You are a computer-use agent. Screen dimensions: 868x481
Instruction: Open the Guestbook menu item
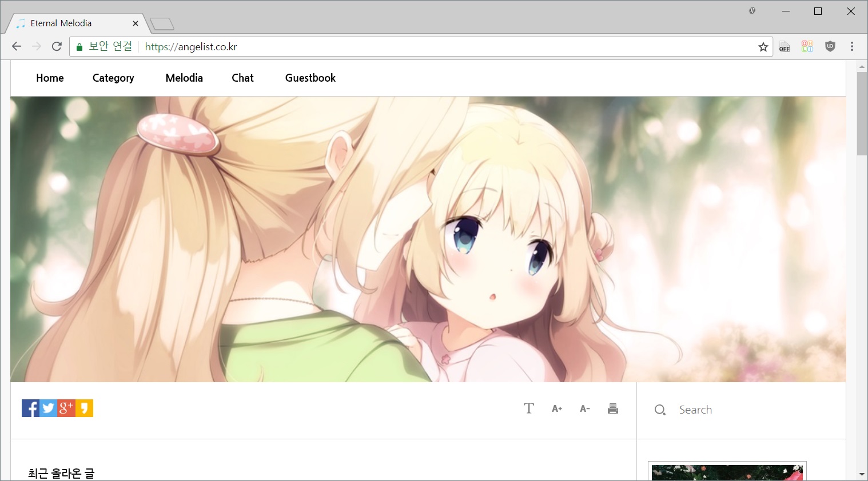(310, 78)
